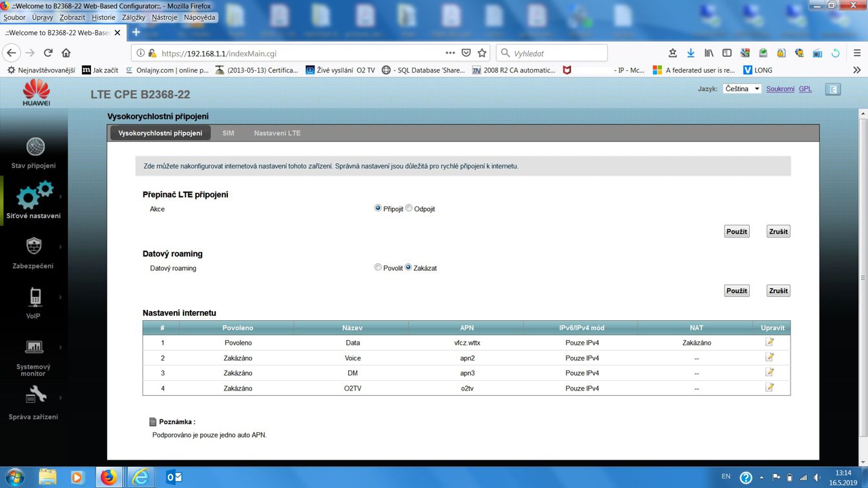Open the taskbar clock showing 13:14
Viewport: 868px width, 488px height.
pos(843,478)
